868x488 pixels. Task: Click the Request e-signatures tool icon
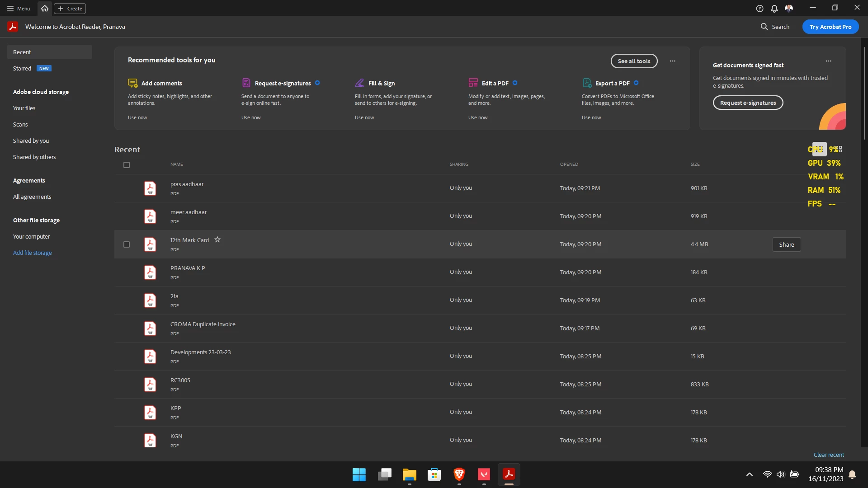click(246, 83)
